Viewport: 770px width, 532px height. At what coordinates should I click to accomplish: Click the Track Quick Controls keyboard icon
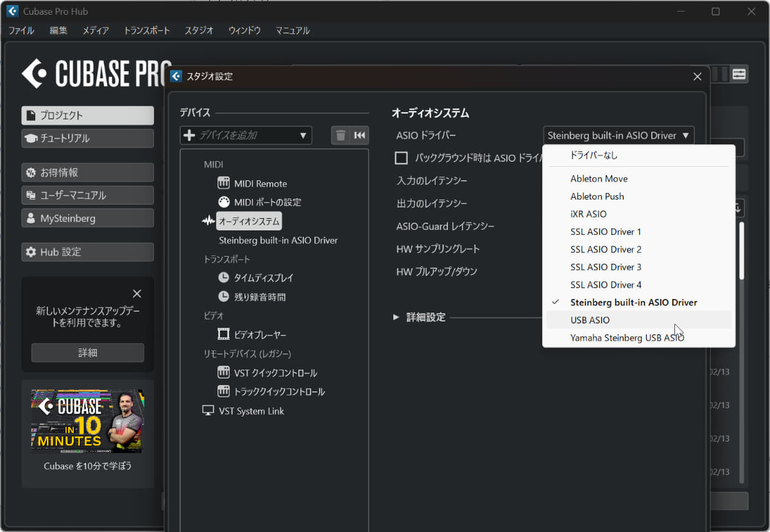[223, 391]
